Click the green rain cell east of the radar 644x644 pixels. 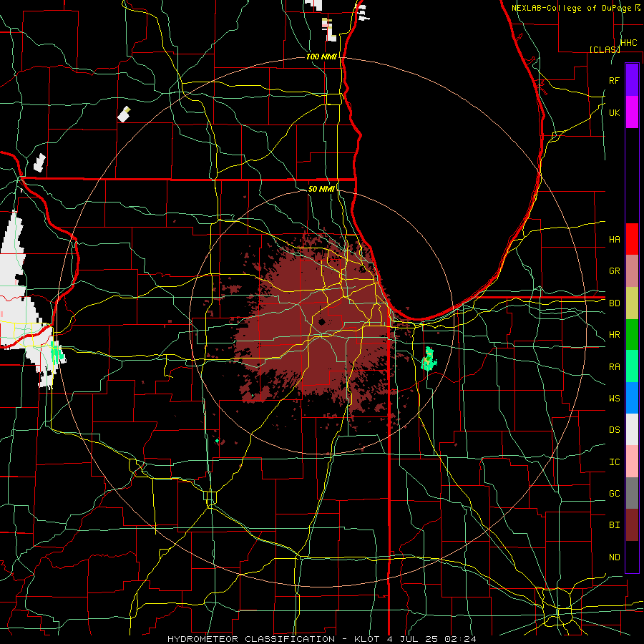pos(429,359)
